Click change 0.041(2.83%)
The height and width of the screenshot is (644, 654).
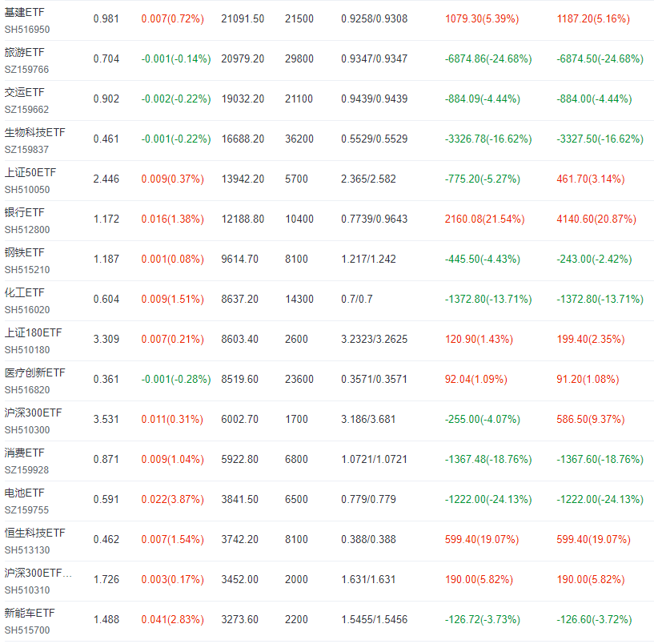[172, 620]
